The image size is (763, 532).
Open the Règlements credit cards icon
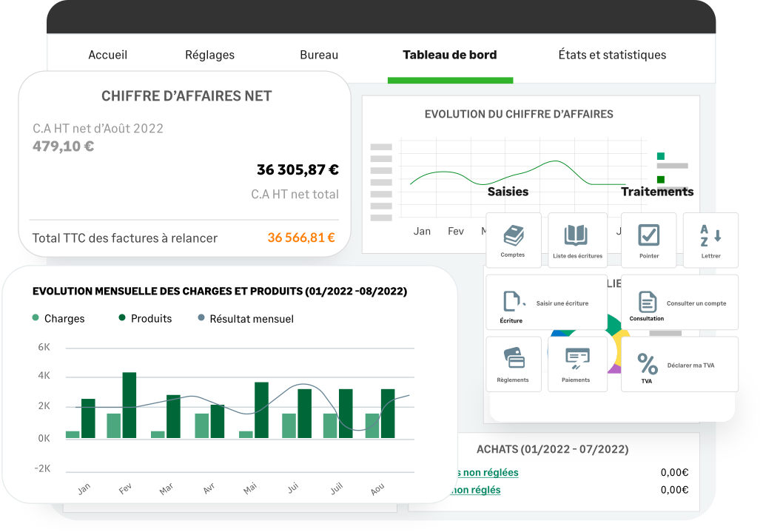513,360
